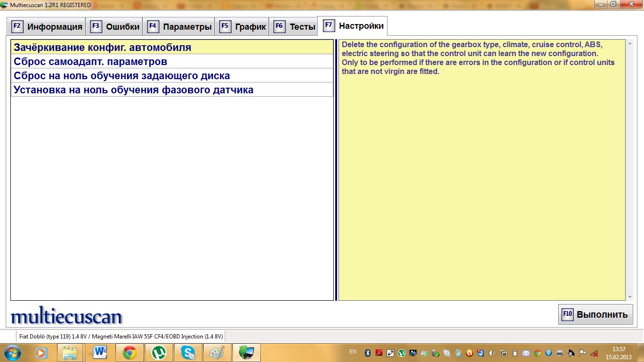Open uTorrent from the taskbar
This screenshot has height=362, width=644.
(x=159, y=353)
